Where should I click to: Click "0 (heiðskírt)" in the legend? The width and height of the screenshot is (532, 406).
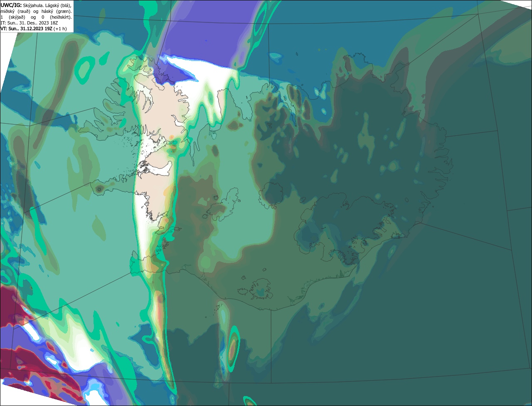(x=57, y=17)
